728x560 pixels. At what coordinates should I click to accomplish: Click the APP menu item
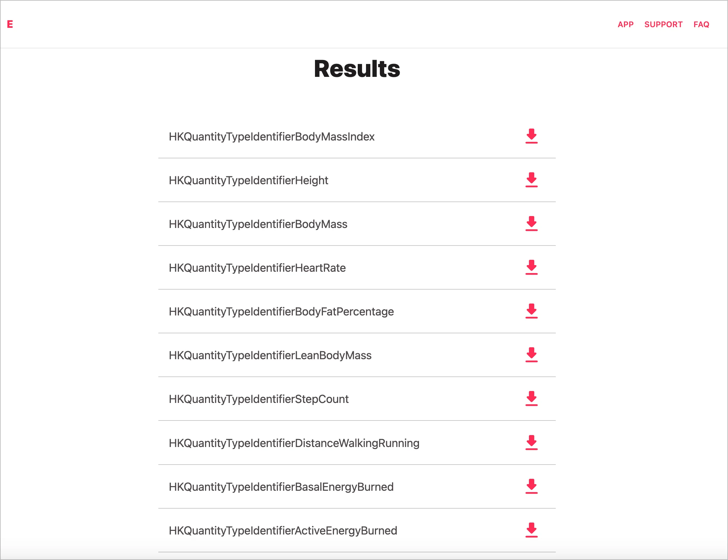pyautogui.click(x=626, y=24)
